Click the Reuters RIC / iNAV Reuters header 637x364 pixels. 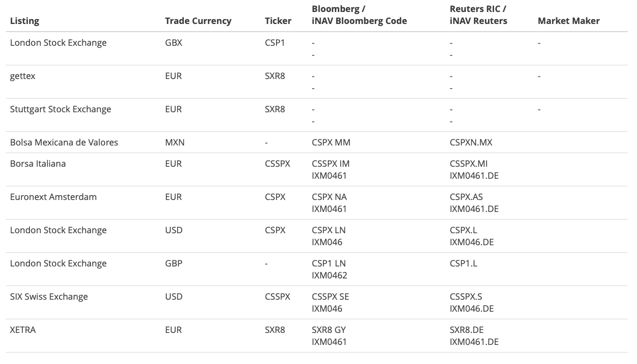tap(478, 15)
